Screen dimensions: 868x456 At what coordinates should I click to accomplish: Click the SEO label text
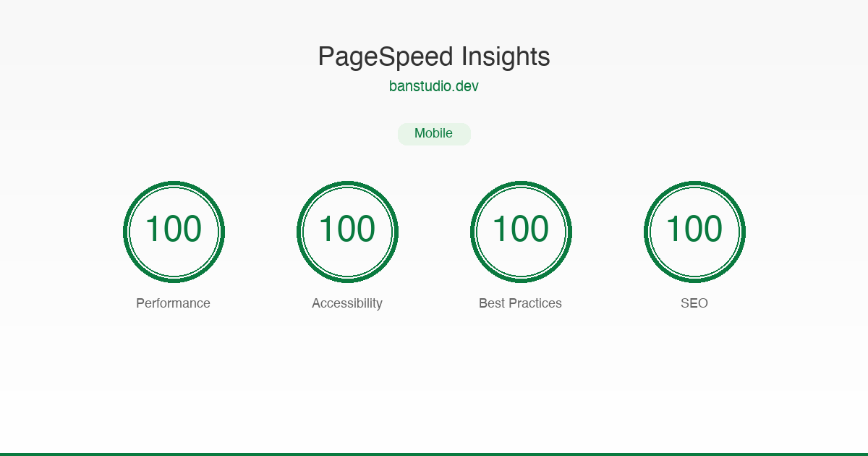tap(694, 303)
